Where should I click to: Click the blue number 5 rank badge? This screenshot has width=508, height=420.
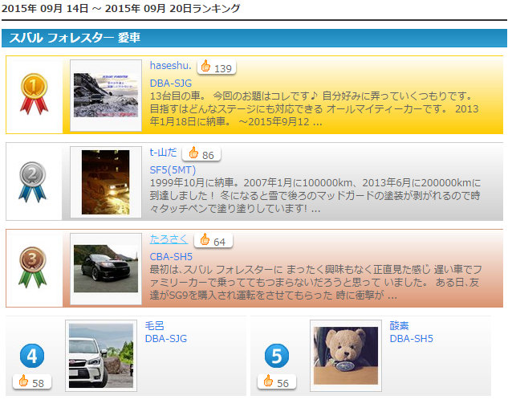pyautogui.click(x=277, y=356)
